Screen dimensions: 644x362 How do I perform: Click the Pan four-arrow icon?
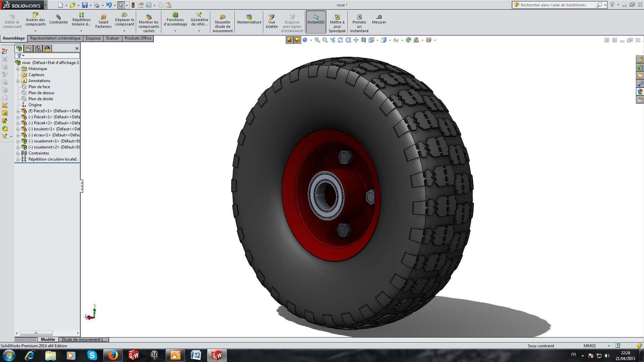tap(356, 40)
